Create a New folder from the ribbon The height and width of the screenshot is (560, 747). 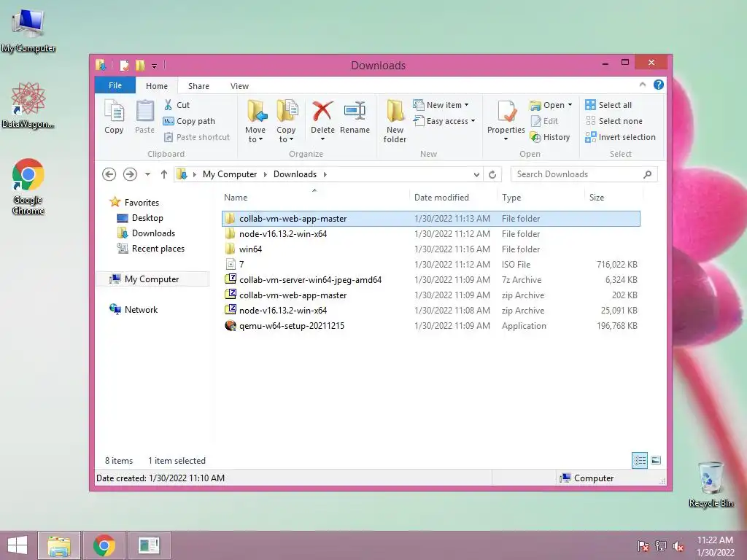coord(395,121)
